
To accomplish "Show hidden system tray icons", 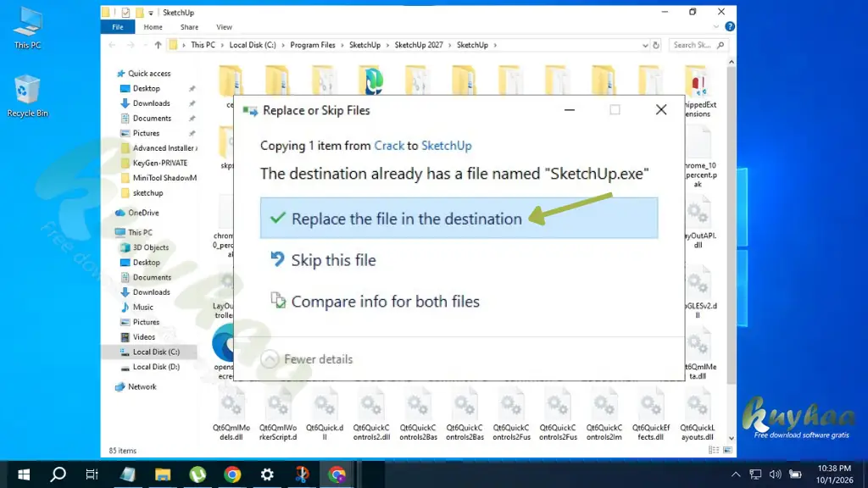I will 736,474.
